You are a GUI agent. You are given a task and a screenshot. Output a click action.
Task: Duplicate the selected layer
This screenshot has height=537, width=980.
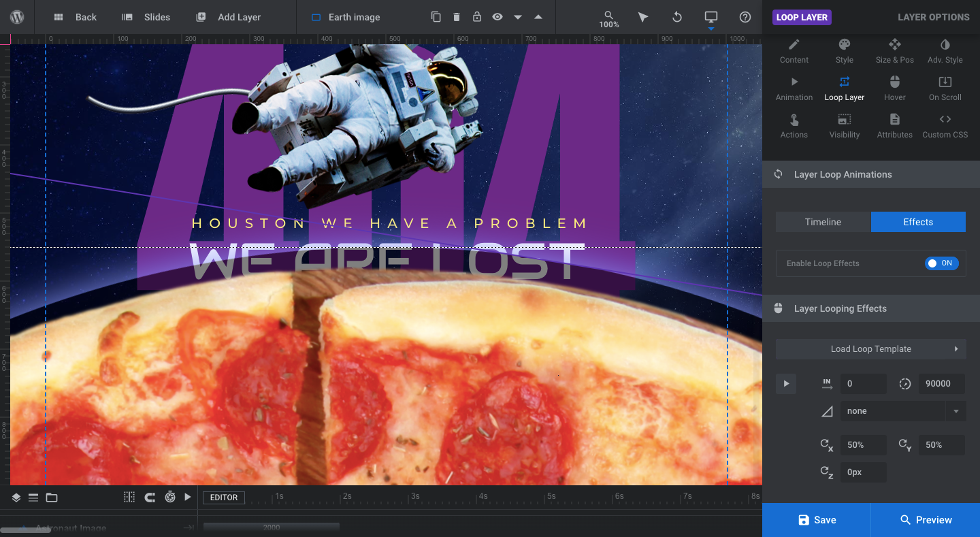[x=436, y=17]
